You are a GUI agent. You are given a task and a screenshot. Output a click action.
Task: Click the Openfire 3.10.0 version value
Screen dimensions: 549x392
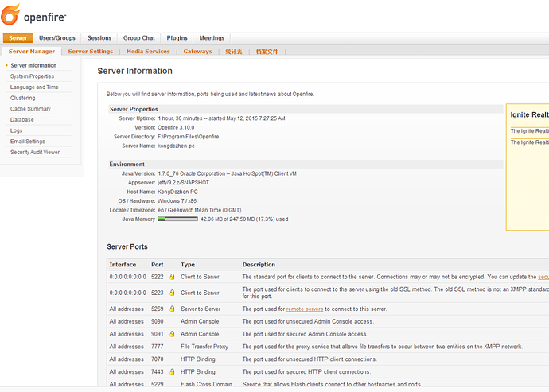(176, 128)
